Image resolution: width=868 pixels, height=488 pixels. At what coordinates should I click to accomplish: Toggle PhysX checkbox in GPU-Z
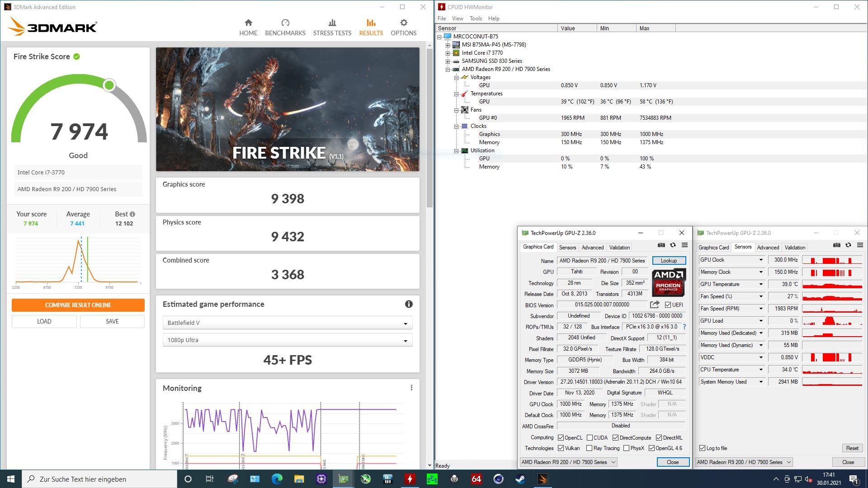(x=626, y=448)
